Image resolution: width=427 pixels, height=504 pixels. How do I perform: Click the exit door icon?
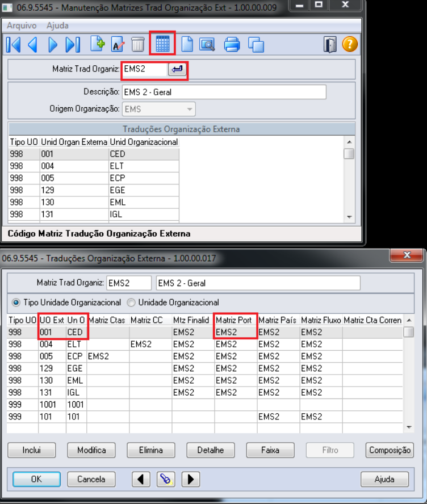coord(330,44)
